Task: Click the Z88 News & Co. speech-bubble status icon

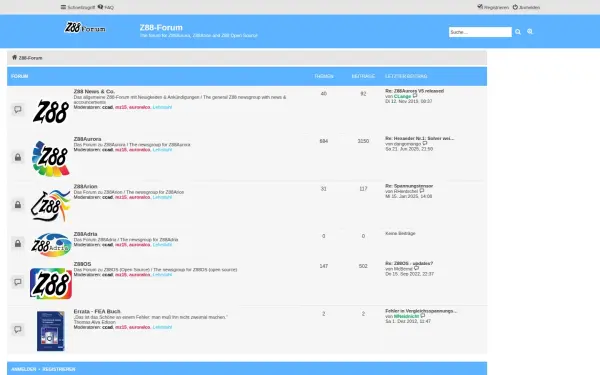Action: 18,109
